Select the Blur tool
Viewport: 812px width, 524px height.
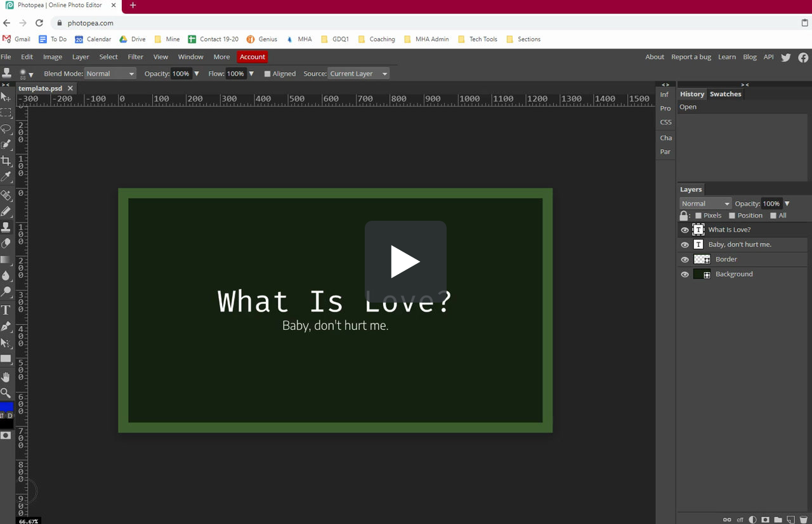[x=6, y=275]
